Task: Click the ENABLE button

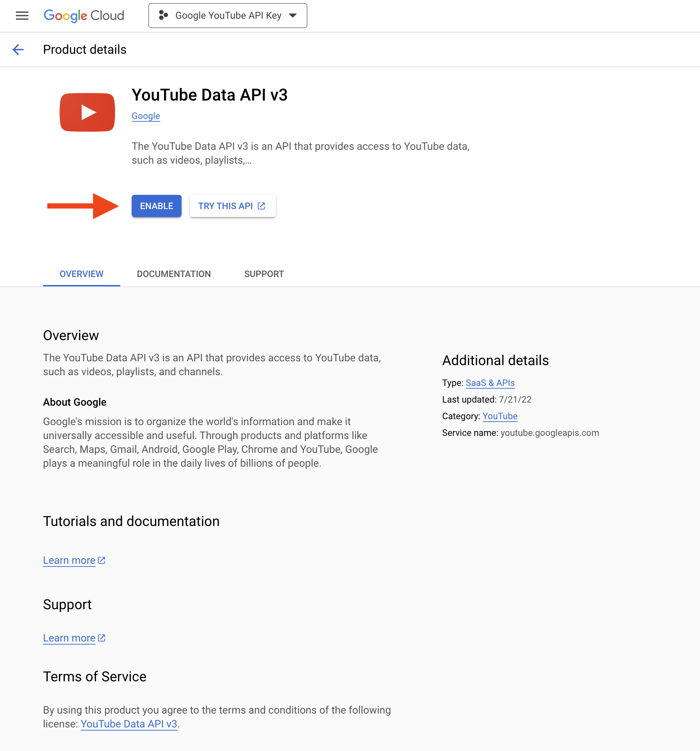Action: point(156,206)
